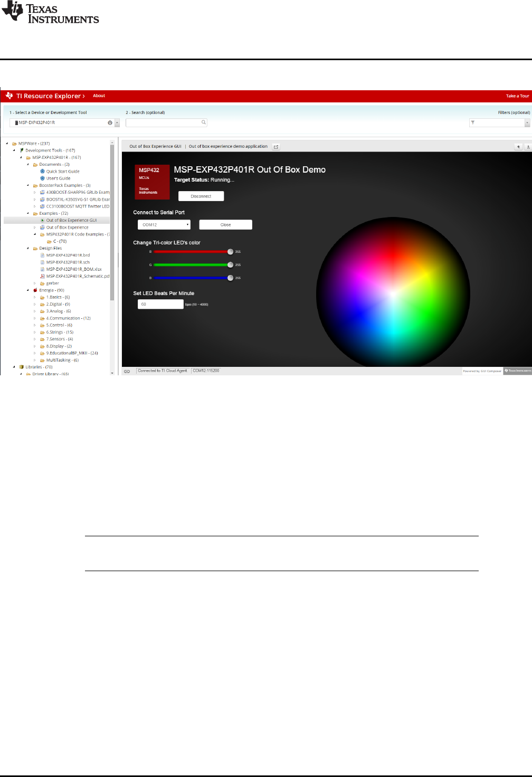
Task: Open the device selection dropdown arrow
Action: click(x=117, y=122)
